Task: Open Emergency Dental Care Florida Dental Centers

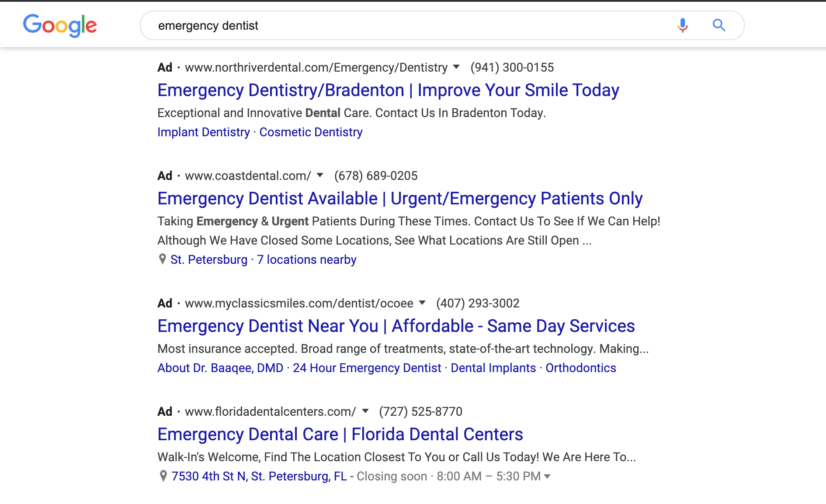Action: (x=340, y=435)
